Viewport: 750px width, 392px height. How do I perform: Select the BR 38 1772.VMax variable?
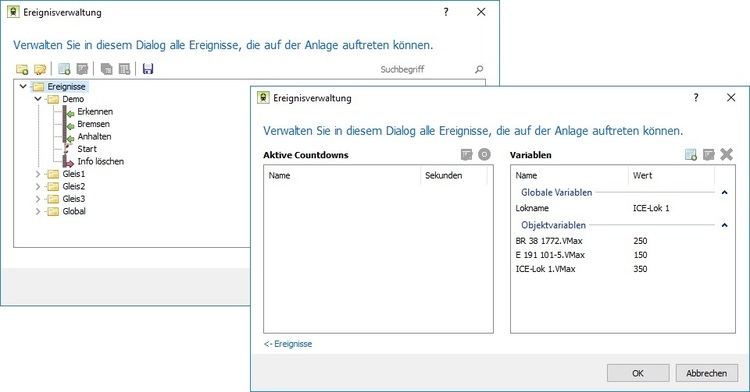point(549,241)
